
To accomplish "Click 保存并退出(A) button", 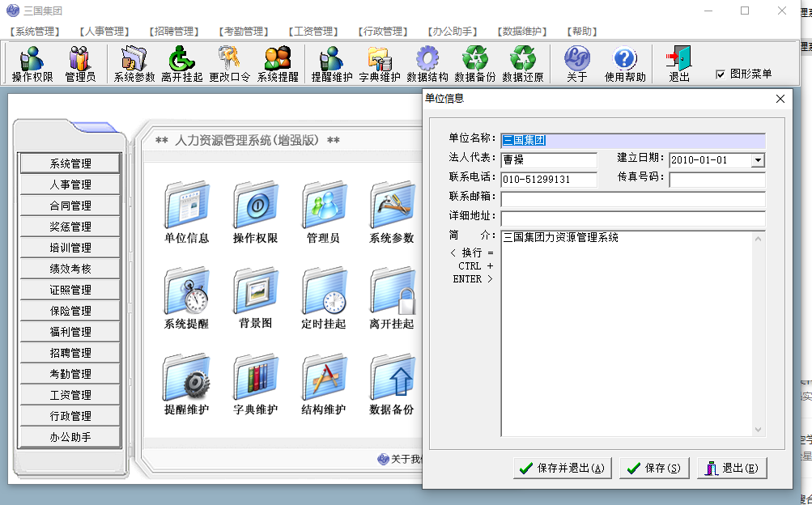I will click(x=563, y=469).
